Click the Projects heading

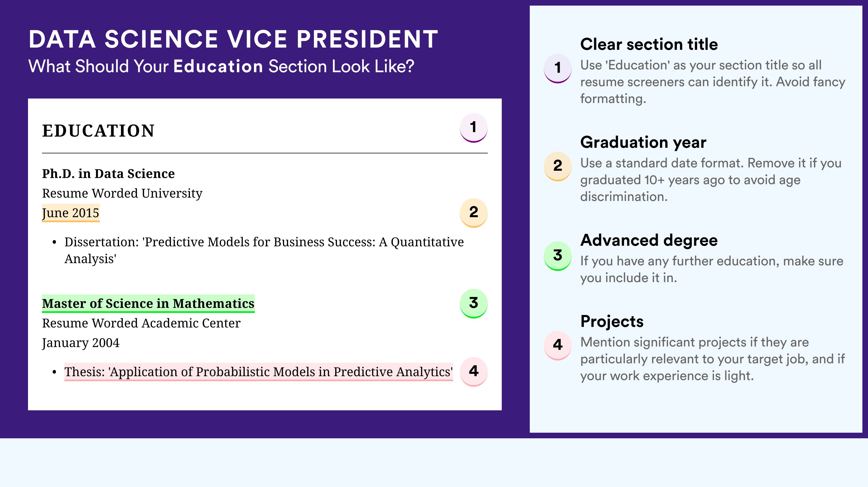click(x=612, y=321)
